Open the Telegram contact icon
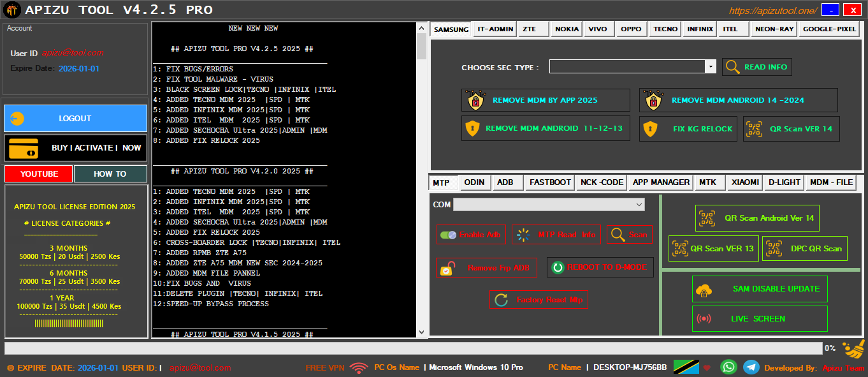This screenshot has width=868, height=377. [751, 367]
